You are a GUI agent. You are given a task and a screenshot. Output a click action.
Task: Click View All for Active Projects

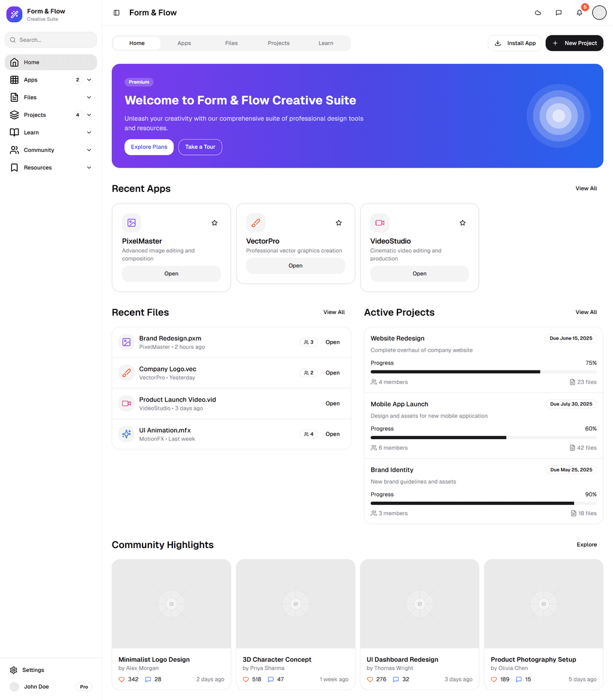586,312
